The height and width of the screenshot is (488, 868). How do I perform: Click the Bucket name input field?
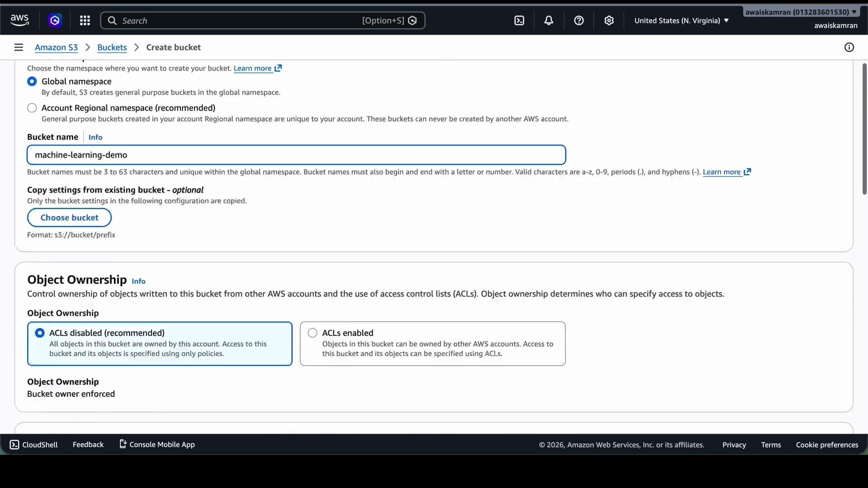(296, 155)
